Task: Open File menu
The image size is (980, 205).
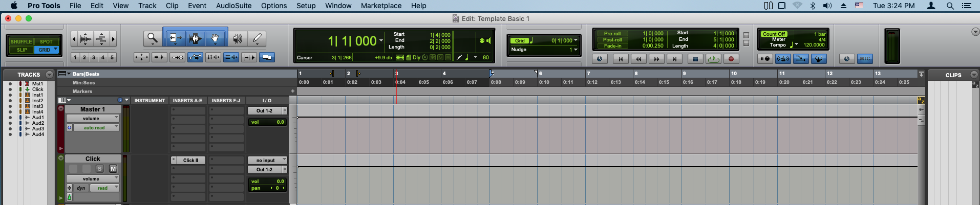Action: [75, 6]
